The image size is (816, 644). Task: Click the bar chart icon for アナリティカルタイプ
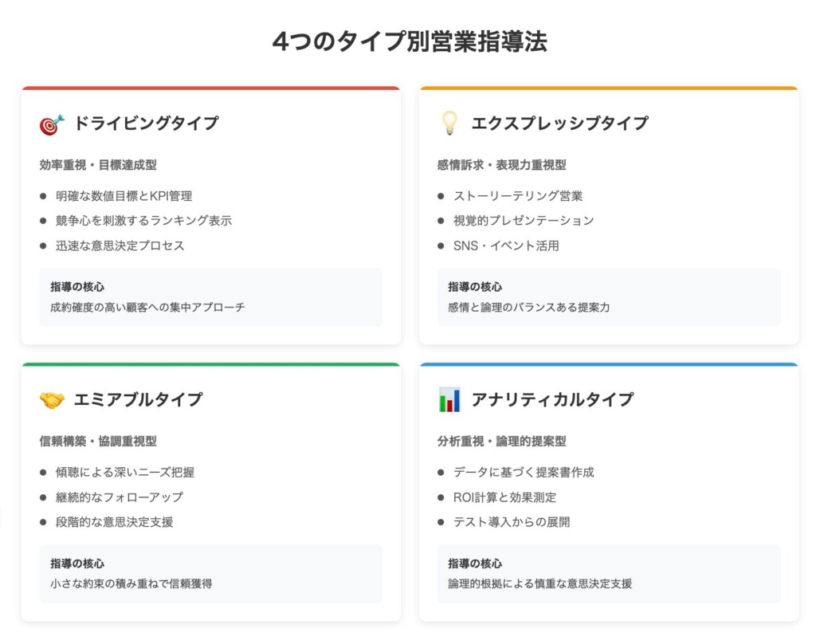[x=449, y=400]
